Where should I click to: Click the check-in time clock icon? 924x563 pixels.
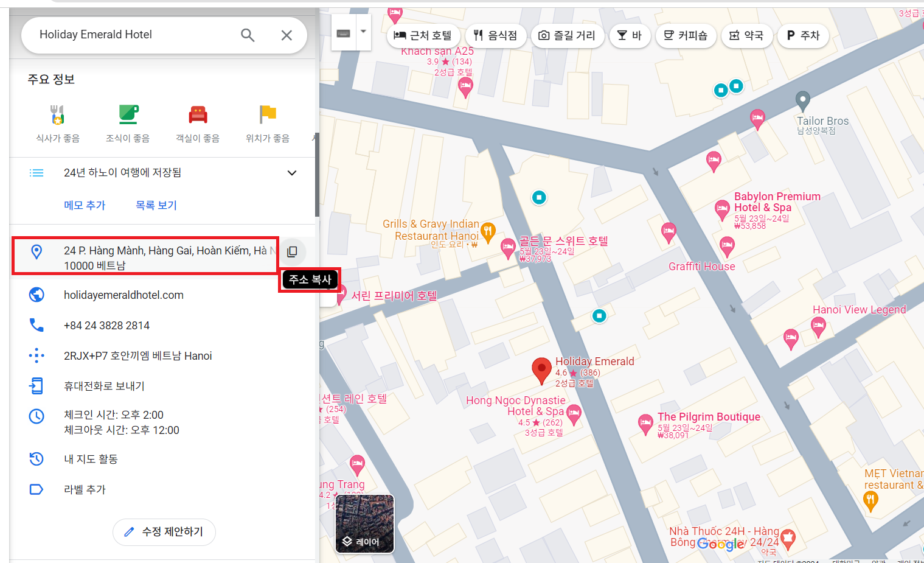pos(36,416)
